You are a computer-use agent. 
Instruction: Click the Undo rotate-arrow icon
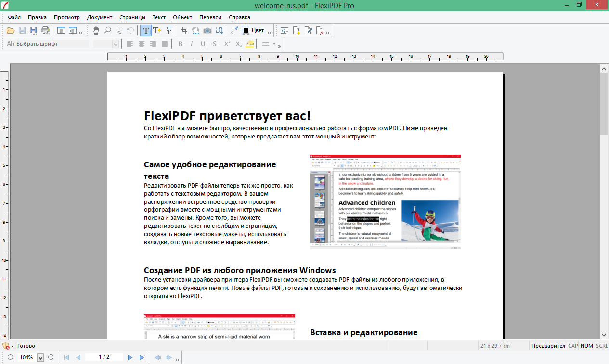click(x=130, y=30)
